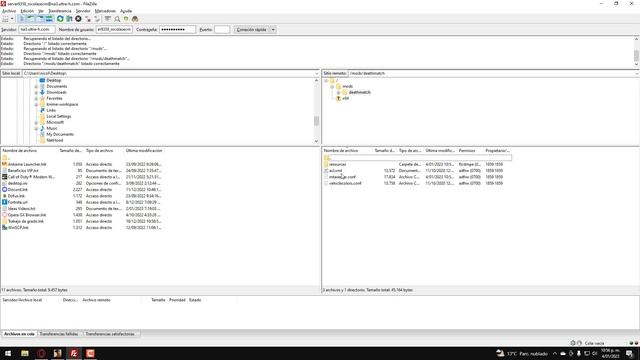This screenshot has width=640, height=360.
Task: Select the mtaserver.conf file in remote list
Action: 342,177
